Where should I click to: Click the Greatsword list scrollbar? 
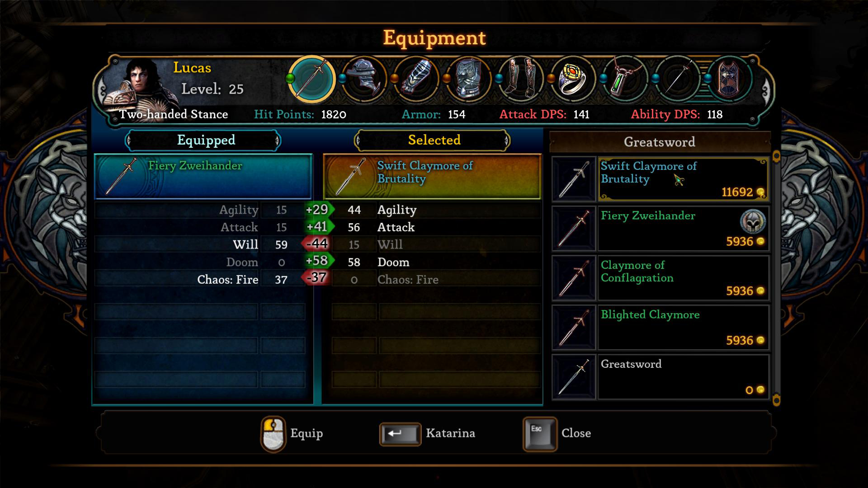tap(776, 278)
